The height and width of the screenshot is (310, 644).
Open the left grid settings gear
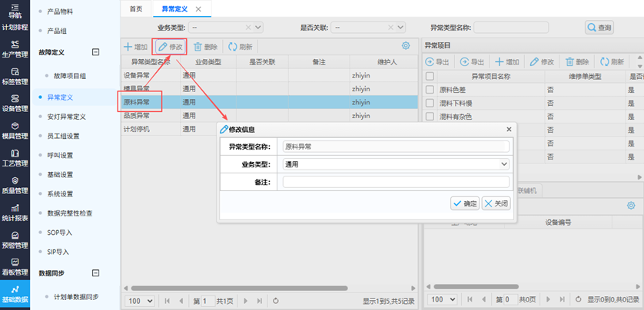406,47
